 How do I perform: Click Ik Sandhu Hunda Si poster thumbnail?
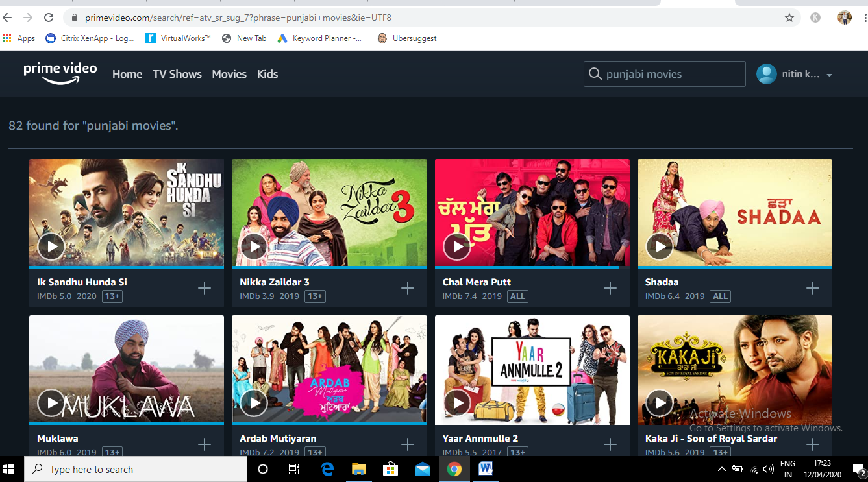pos(127,213)
